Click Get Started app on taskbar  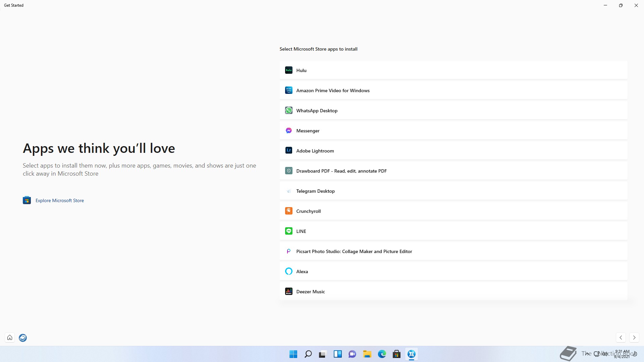(x=411, y=354)
